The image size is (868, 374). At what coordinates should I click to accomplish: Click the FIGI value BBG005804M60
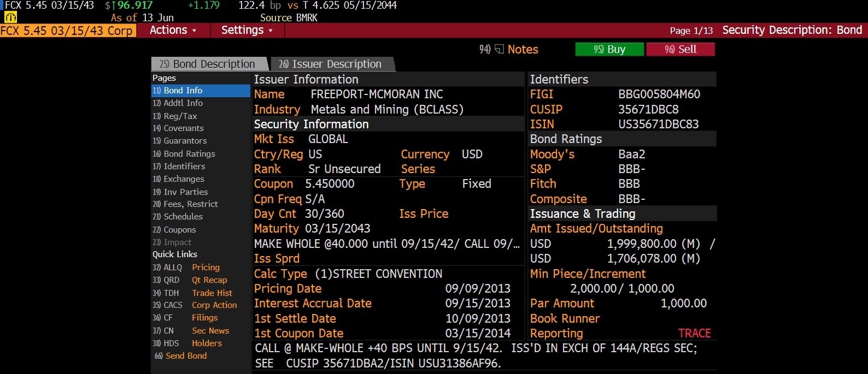point(659,94)
